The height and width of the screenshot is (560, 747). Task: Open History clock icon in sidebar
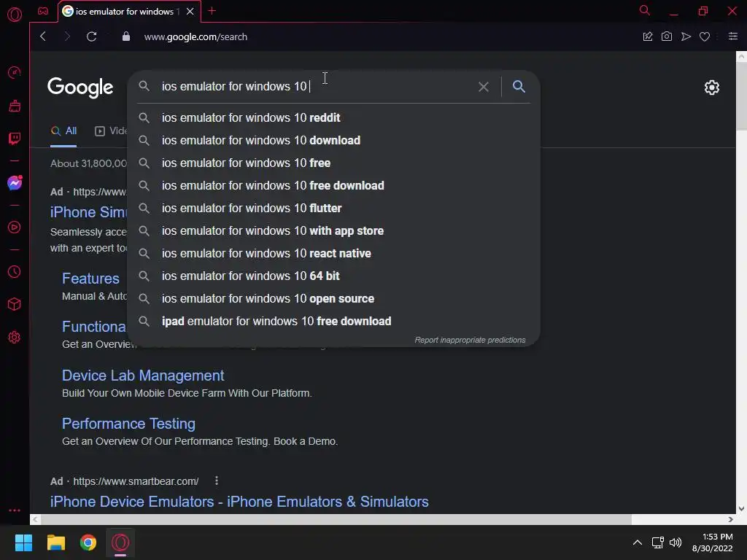pos(15,271)
